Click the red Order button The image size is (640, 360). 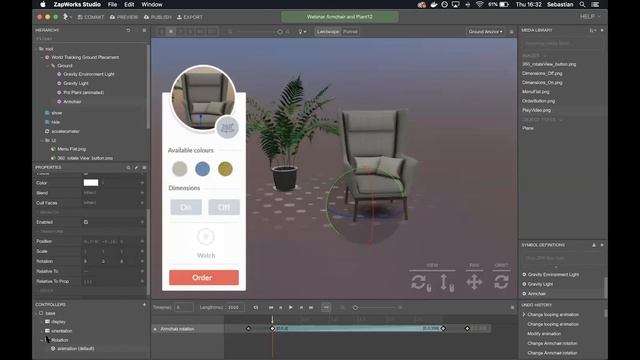click(x=204, y=278)
